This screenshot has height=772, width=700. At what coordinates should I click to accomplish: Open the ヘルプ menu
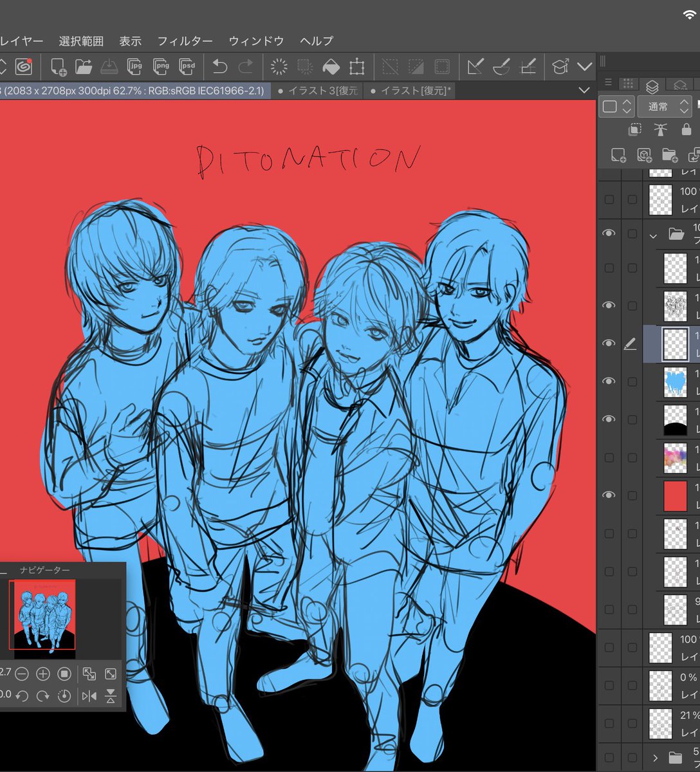[317, 41]
